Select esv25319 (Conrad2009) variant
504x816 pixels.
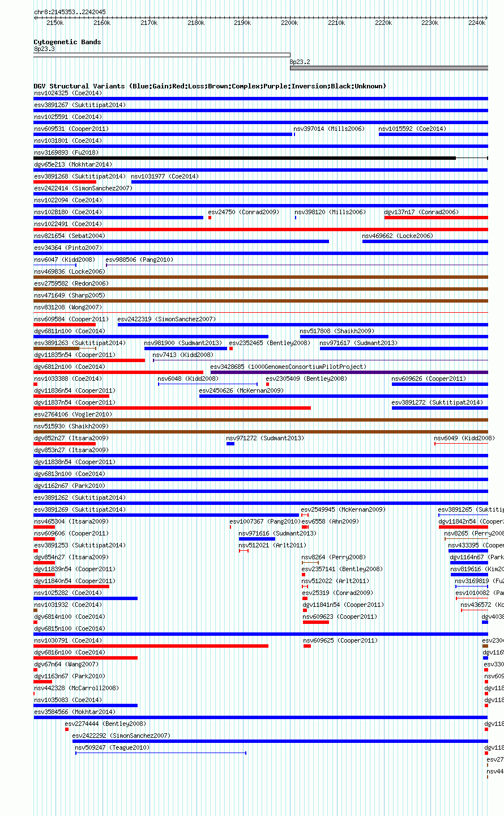305,598
